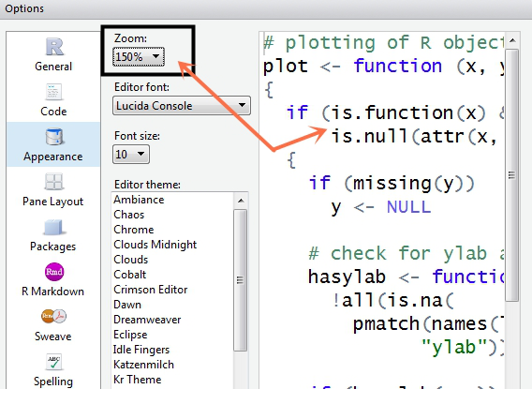Expand the Font size 10 dropdown

pyautogui.click(x=130, y=155)
